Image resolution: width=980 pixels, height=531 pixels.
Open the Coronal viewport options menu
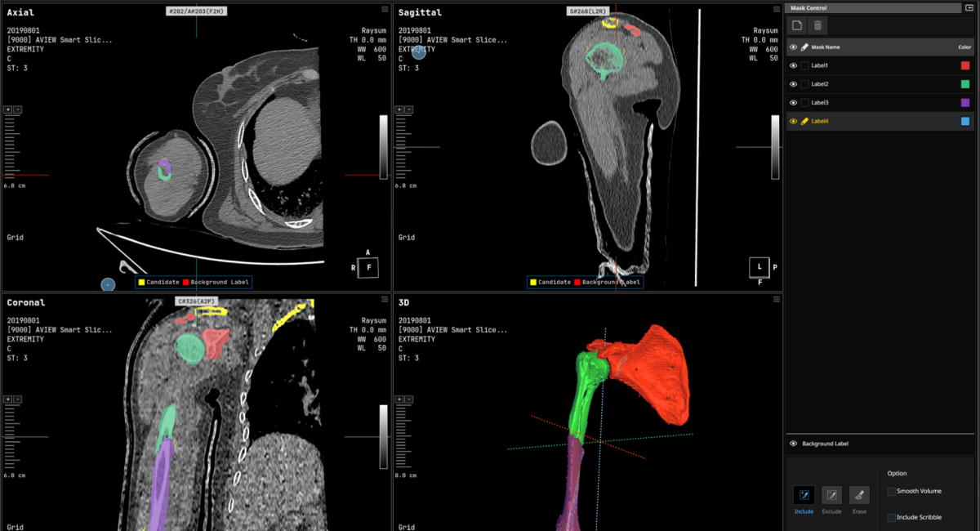[x=385, y=299]
